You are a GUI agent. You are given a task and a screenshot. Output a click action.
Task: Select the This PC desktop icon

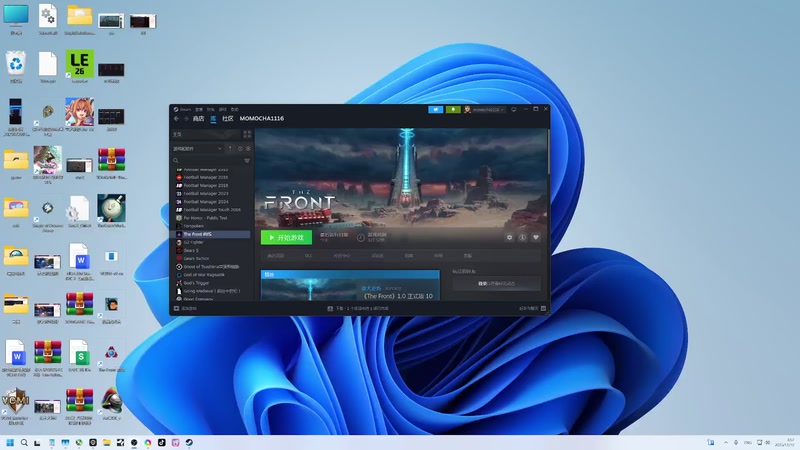click(x=16, y=19)
